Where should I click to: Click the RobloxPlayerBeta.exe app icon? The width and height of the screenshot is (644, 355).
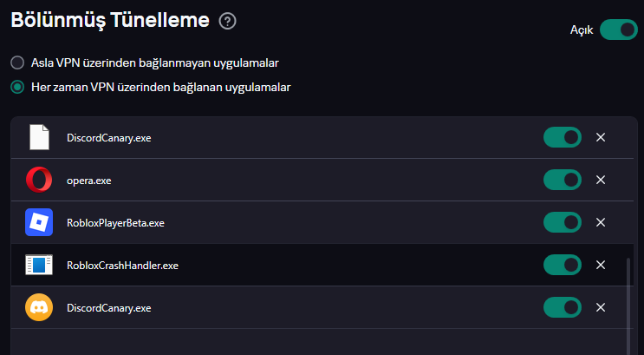coord(39,223)
